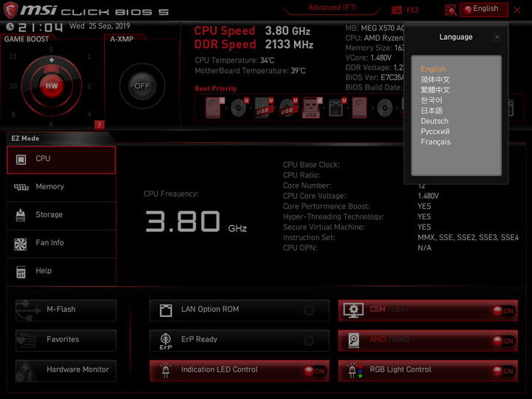Close the Language popup
Image resolution: width=532 pixels, height=399 pixels.
tap(497, 37)
